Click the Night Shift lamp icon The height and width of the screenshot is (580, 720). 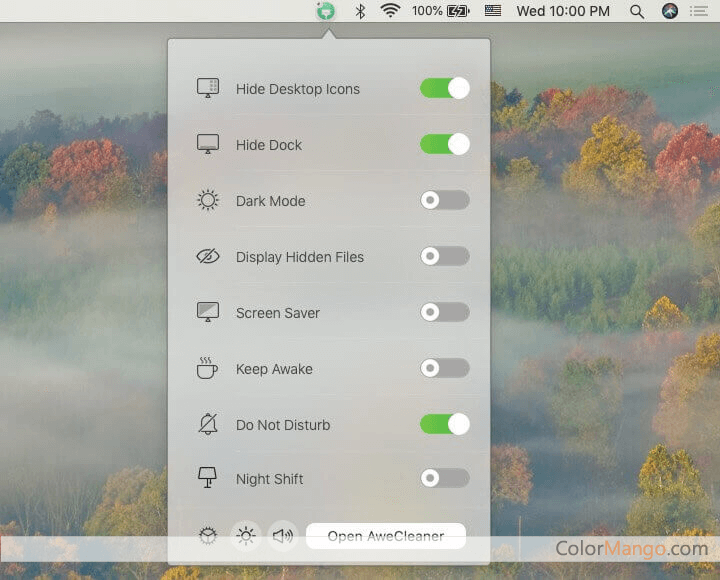(207, 479)
